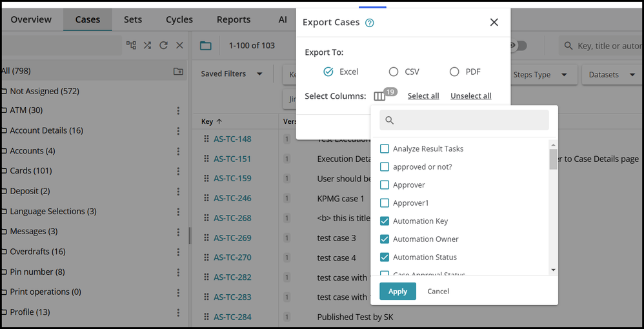Click the Unselect all link

[470, 96]
